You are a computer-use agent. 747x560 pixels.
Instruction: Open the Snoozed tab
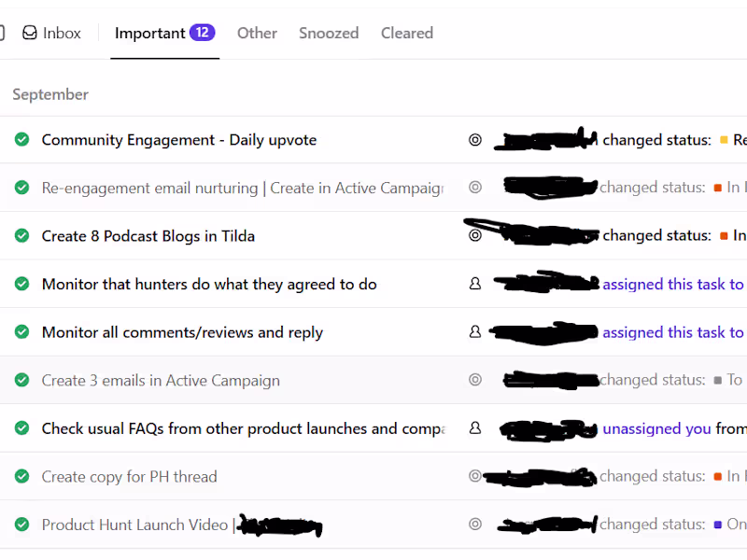tap(329, 34)
